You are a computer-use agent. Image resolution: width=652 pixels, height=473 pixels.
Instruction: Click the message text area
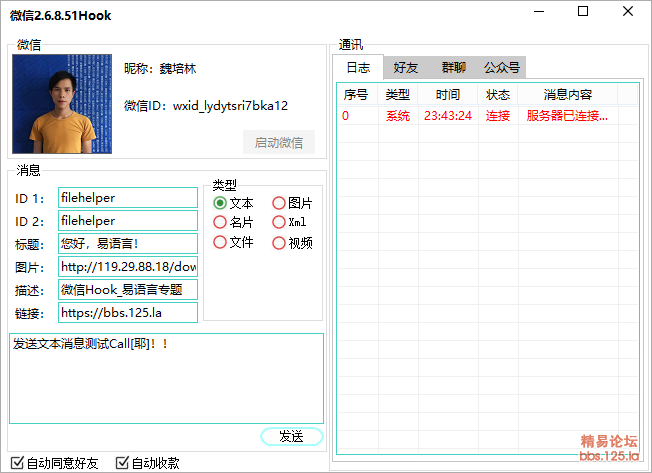166,379
